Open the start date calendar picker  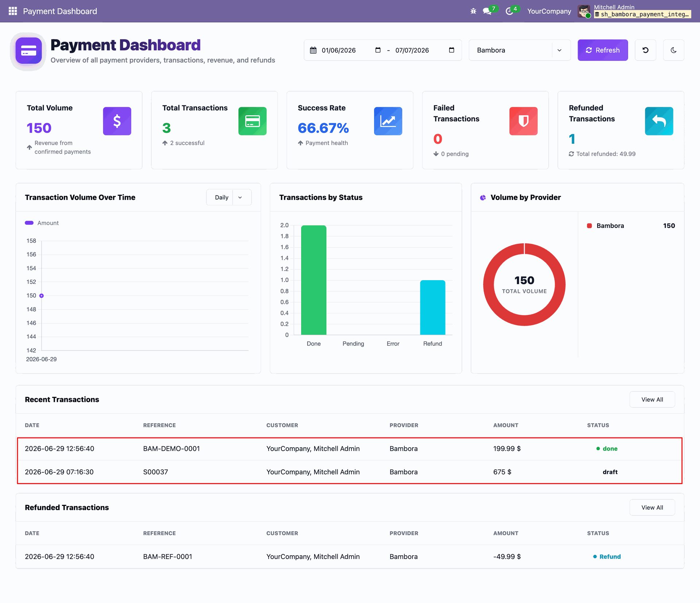[378, 50]
